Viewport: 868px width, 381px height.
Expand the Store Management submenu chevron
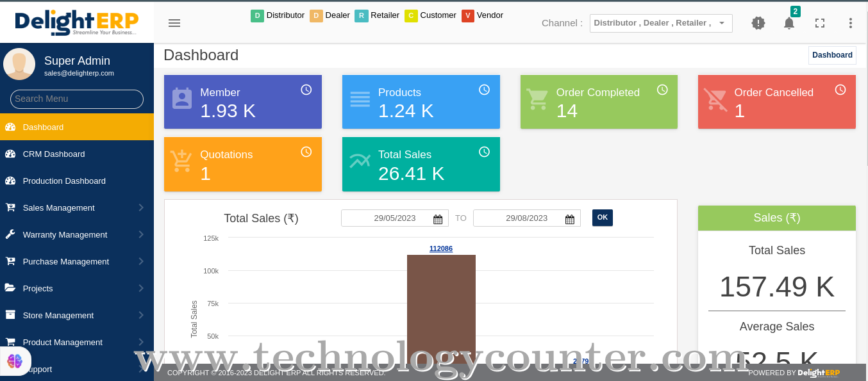(x=141, y=315)
